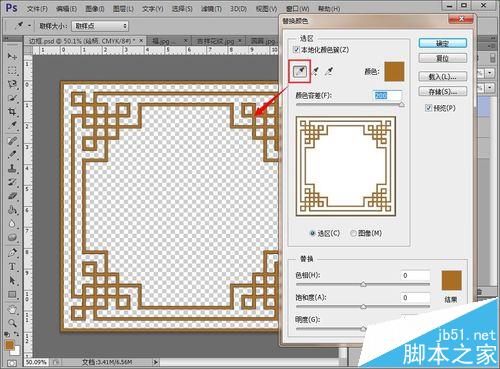
Task: Click the 颜色容差 fuzziness value field
Action: [387, 95]
